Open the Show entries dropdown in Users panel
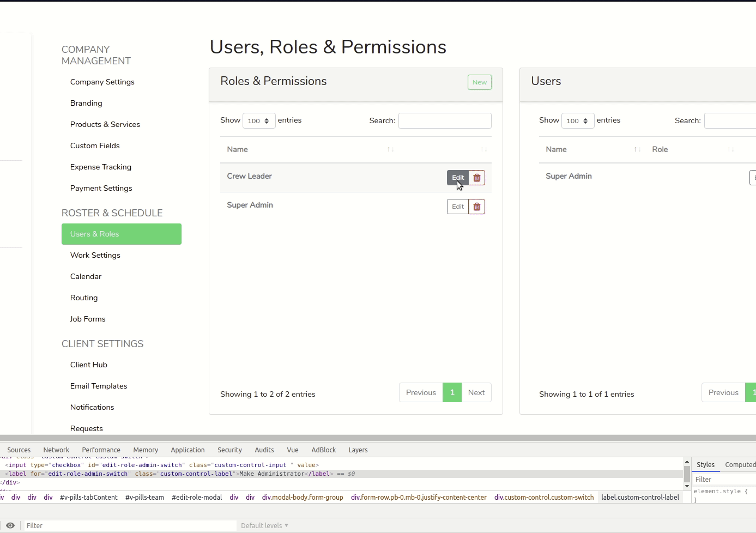 [577, 120]
